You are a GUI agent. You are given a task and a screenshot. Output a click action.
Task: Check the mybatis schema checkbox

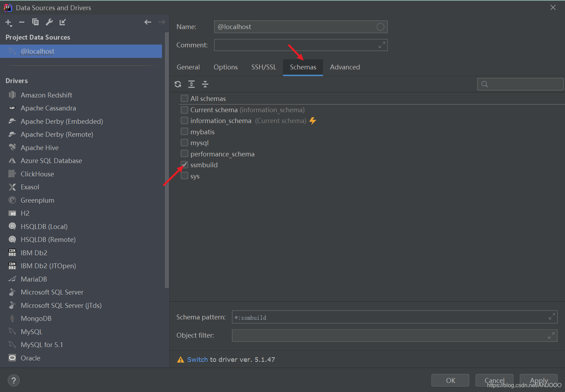(184, 131)
